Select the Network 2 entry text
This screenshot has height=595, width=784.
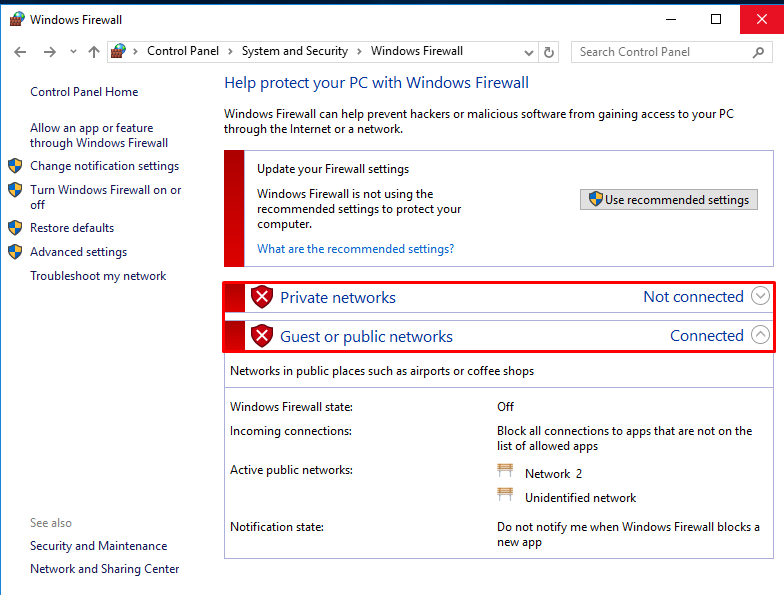[554, 474]
